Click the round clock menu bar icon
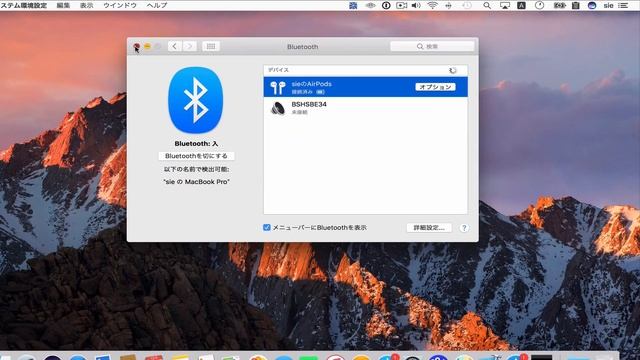Image resolution: width=640 pixels, height=360 pixels. pyautogui.click(x=539, y=5)
